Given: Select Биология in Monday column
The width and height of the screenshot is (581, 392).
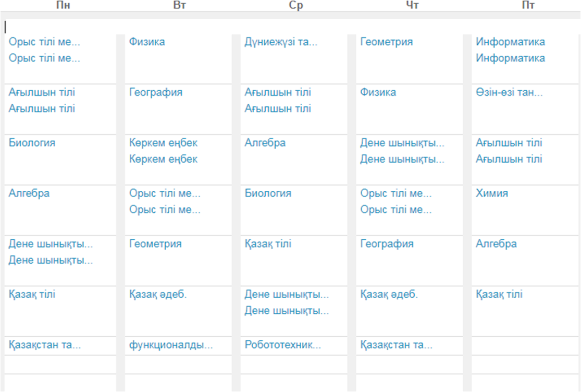Looking at the screenshot, I should (32, 143).
